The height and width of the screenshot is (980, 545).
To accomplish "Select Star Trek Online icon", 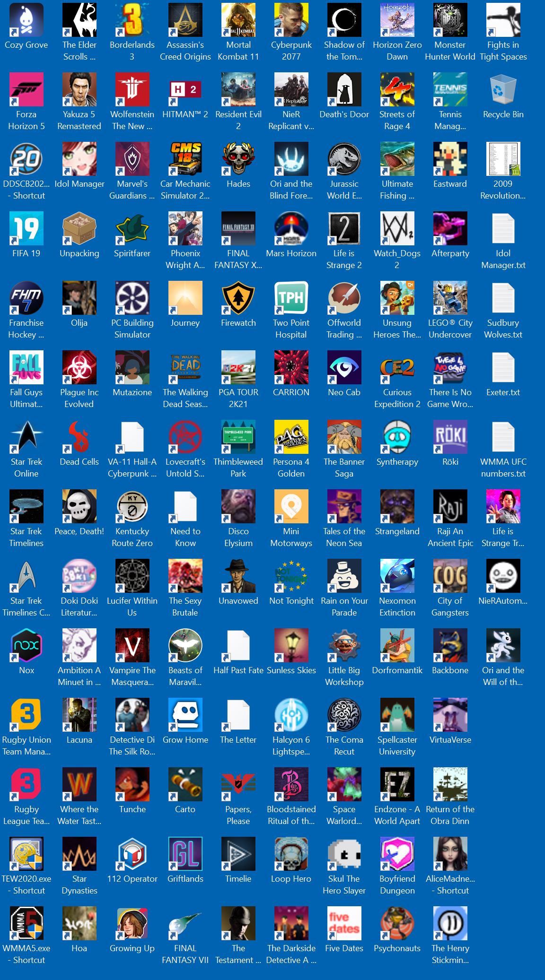I will click(26, 437).
